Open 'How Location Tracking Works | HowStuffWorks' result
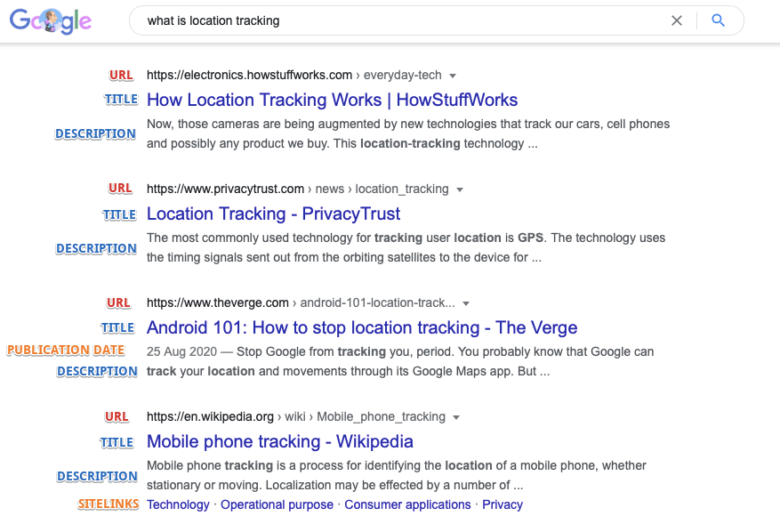 (332, 100)
